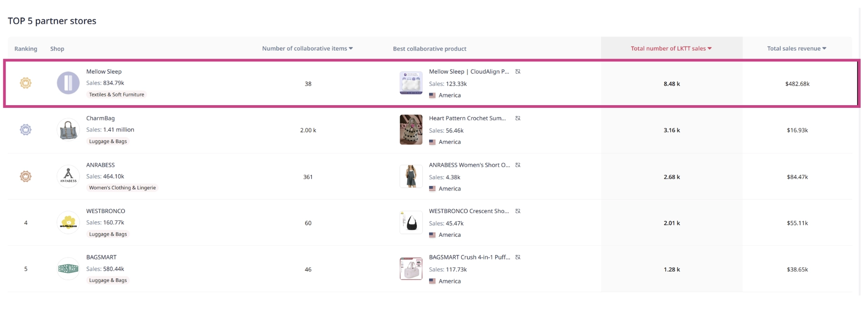Open the BAGSMART shop name link
868x310 pixels.
pos(101,257)
